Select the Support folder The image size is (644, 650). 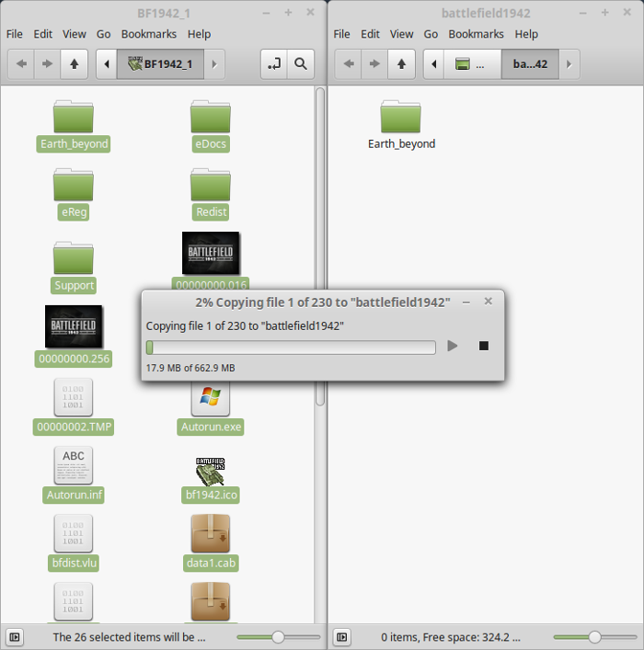coord(74,268)
